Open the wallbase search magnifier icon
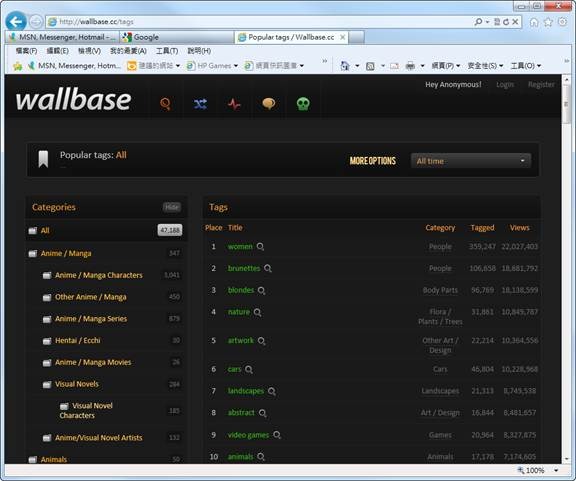 coord(166,104)
